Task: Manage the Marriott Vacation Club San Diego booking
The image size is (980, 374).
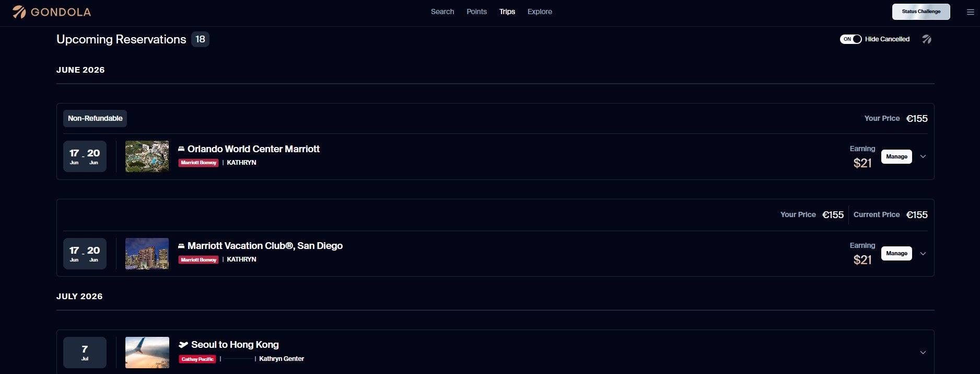Action: coord(896,253)
